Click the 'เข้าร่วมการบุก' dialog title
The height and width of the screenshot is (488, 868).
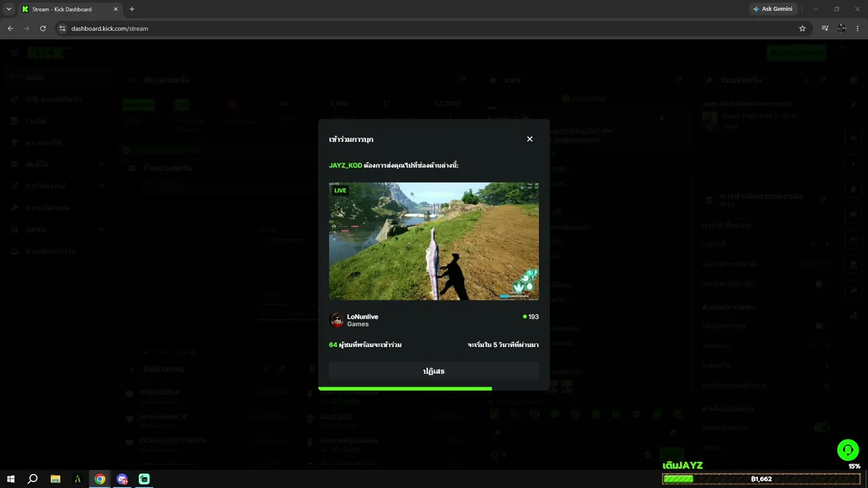[351, 140]
